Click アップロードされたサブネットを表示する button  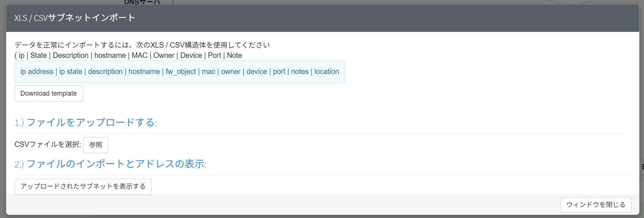point(83,186)
